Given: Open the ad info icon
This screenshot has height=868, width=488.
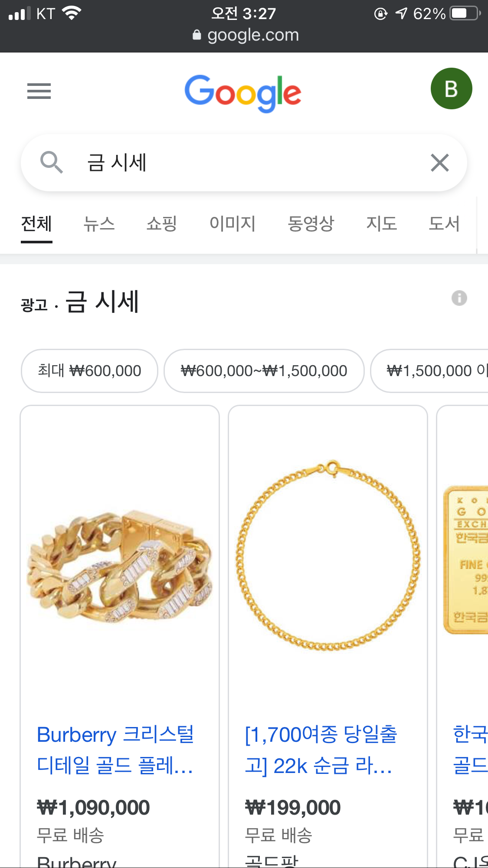Looking at the screenshot, I should [459, 298].
